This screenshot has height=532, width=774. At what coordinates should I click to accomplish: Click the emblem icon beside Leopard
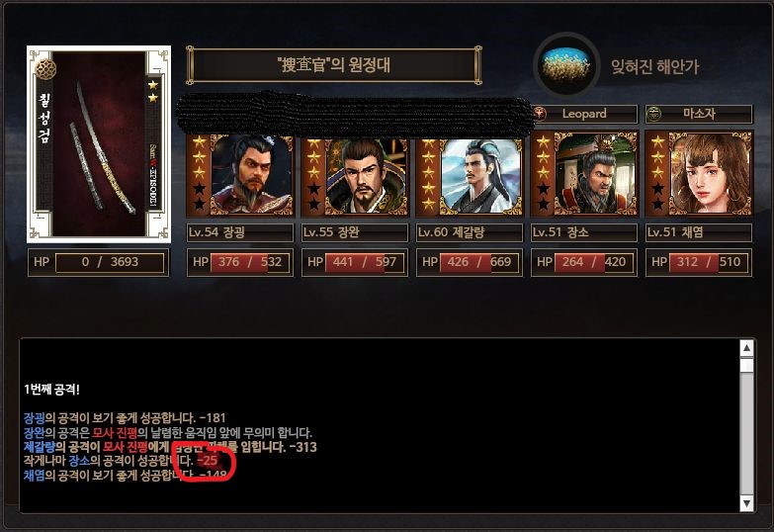point(540,114)
